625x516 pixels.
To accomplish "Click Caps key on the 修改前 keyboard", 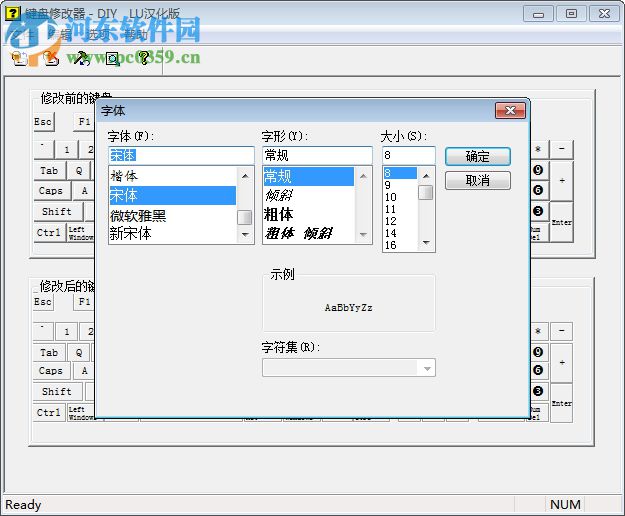I will [x=51, y=191].
